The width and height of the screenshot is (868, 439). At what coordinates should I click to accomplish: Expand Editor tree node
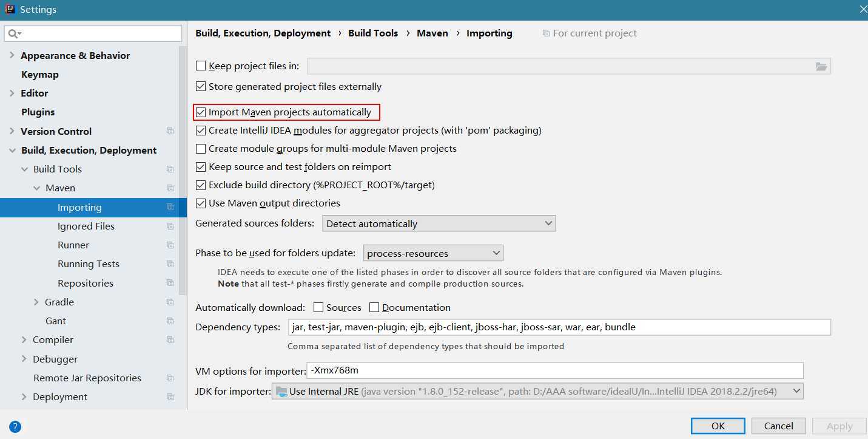12,93
